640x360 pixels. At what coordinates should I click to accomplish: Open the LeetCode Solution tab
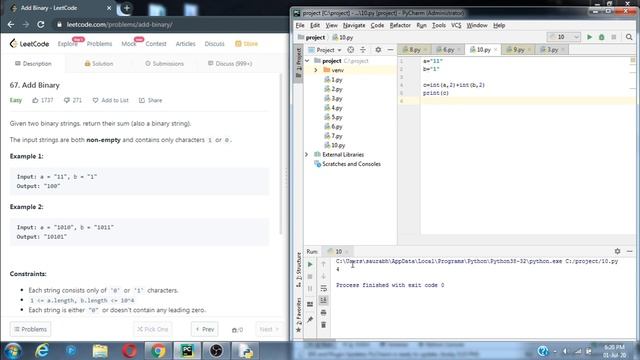[98, 64]
